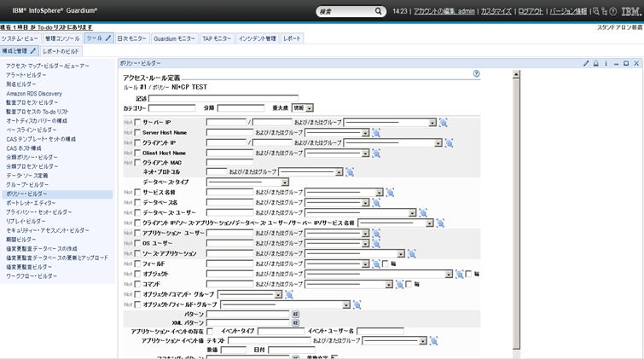
Task: Click the RE regex icon beside パターン field
Action: click(x=296, y=315)
